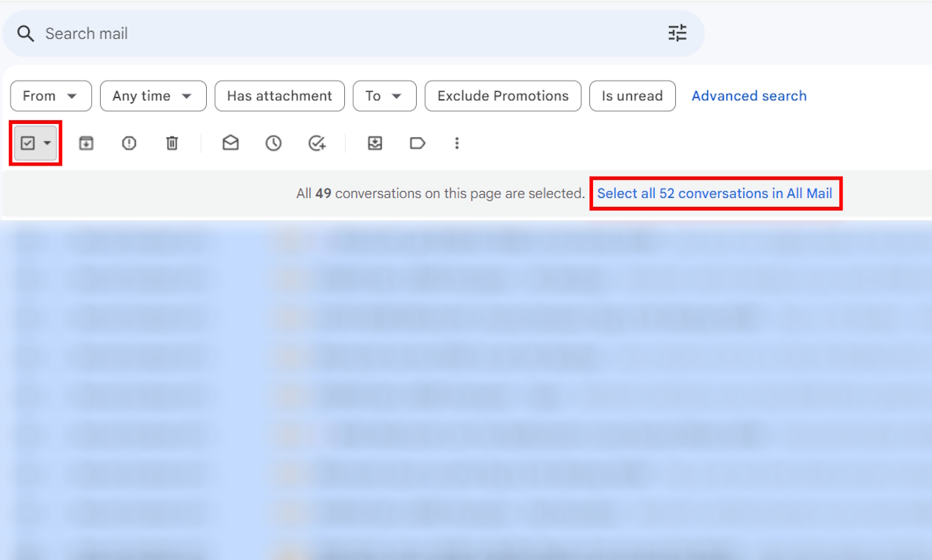932x560 pixels.
Task: Open selection arrow beside the checkbox
Action: tap(48, 143)
